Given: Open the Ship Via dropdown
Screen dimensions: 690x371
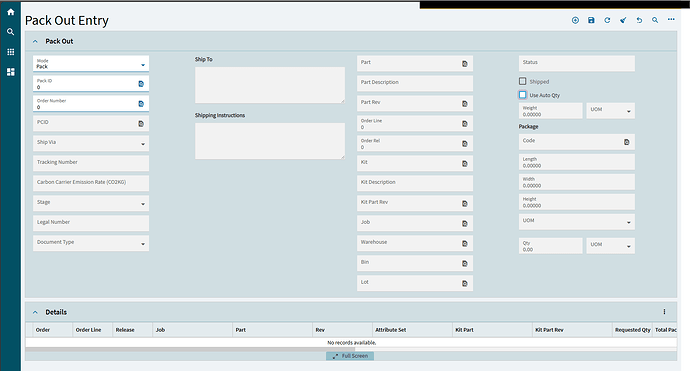Looking at the screenshot, I should [91, 143].
